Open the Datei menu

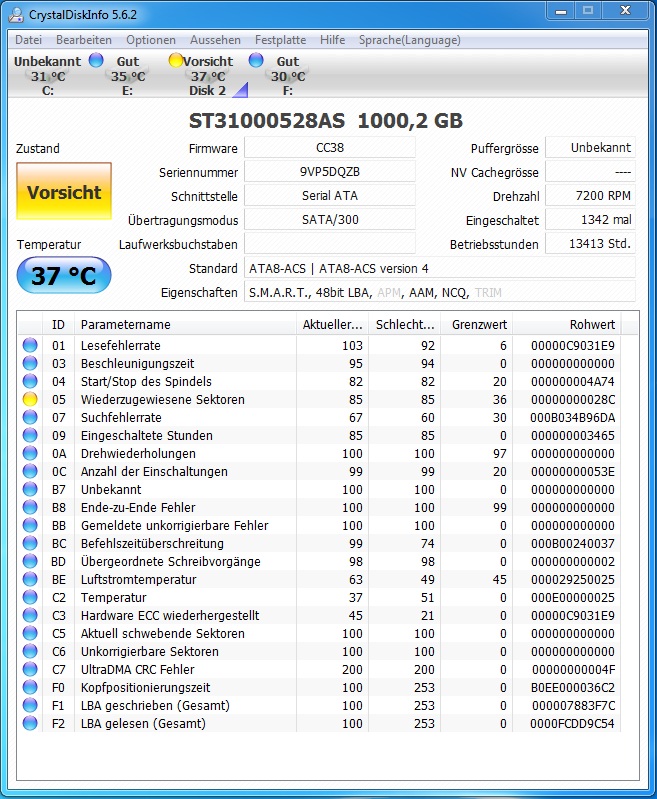29,40
